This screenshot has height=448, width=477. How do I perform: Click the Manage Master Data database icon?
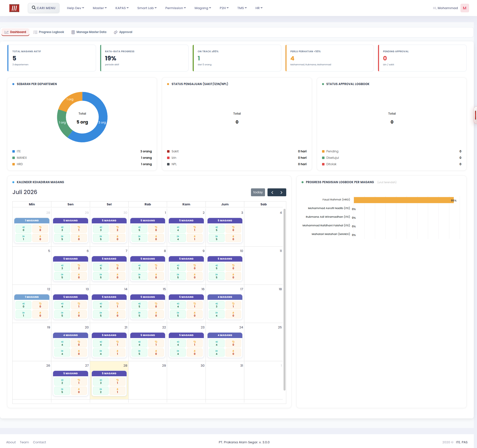[x=73, y=32]
